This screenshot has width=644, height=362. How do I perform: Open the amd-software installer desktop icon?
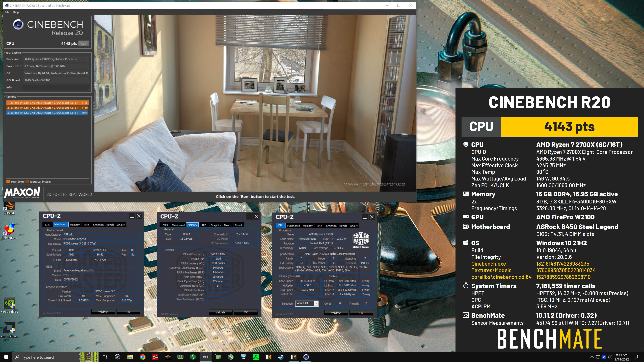coord(9,330)
